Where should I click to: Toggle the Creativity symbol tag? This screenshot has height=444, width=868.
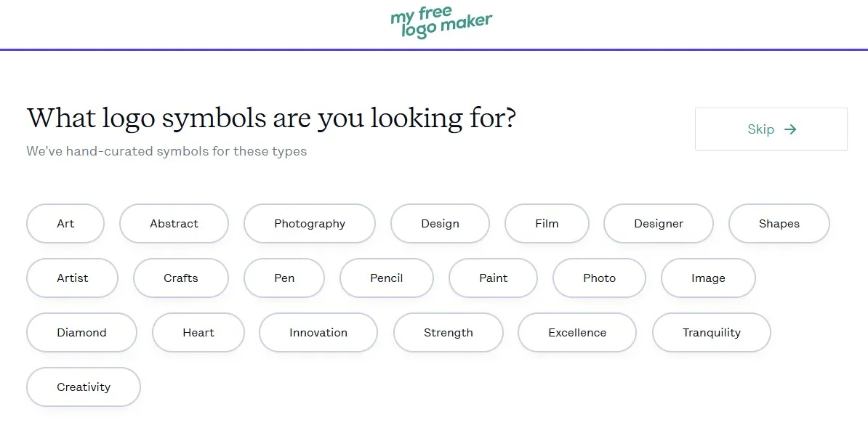(84, 387)
